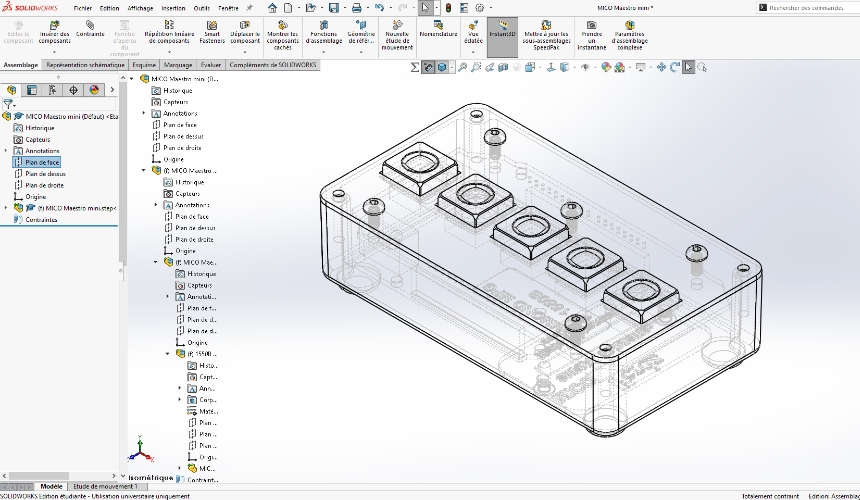This screenshot has height=500, width=860.
Task: Open the Options gear icon
Action: click(479, 8)
